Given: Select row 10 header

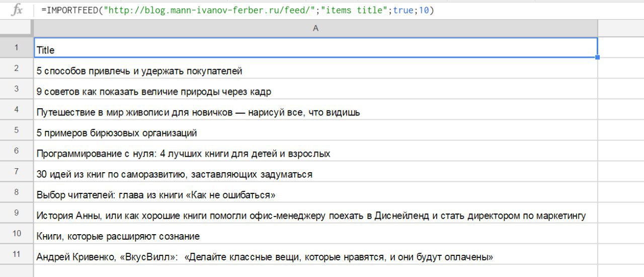Looking at the screenshot, I should [17, 233].
